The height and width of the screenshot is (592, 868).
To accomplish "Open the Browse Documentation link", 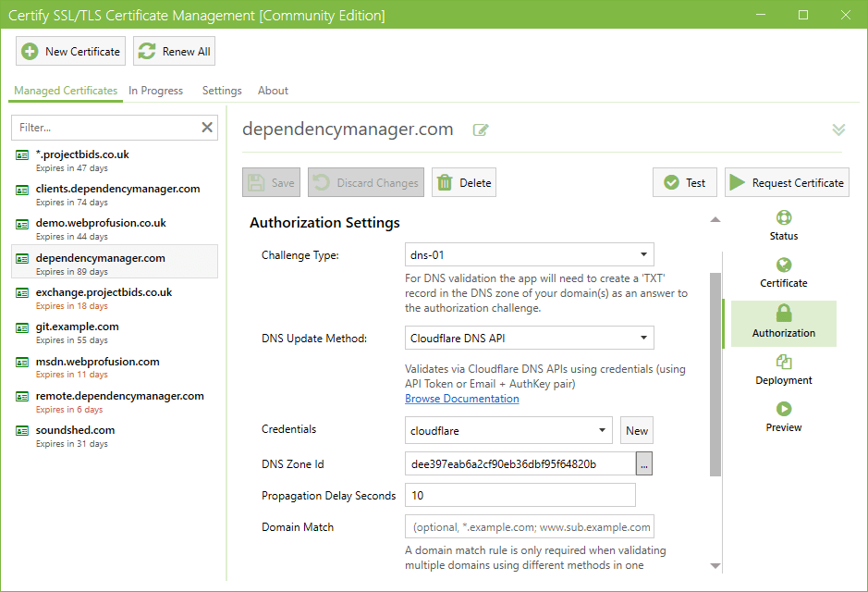I will 461,399.
